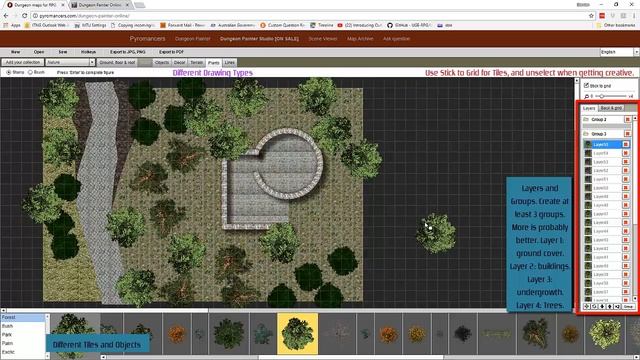Image resolution: width=640 pixels, height=360 pixels.
Task: Select the Stamp radio button
Action: pyautogui.click(x=9, y=72)
